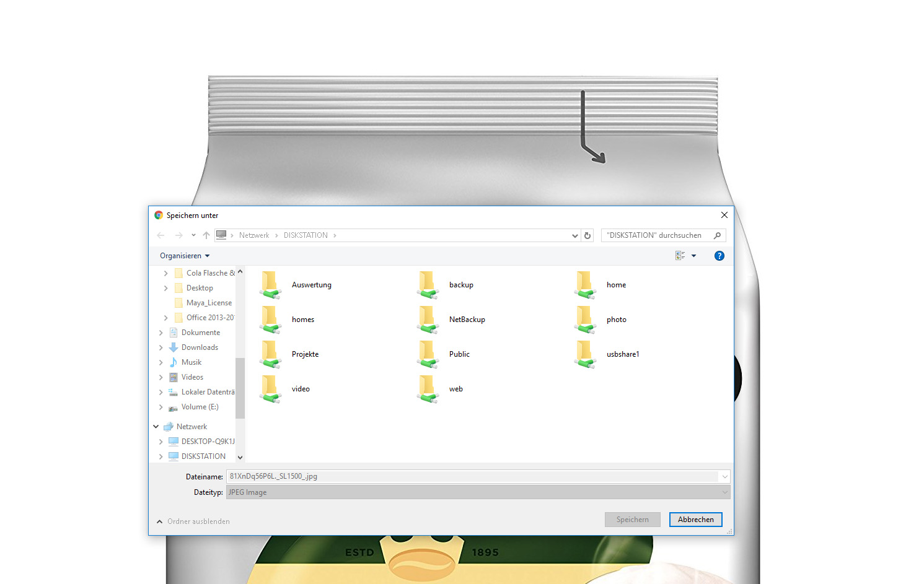This screenshot has height=584, width=924.
Task: Expand the DISKSTATION tree node
Action: (x=161, y=456)
